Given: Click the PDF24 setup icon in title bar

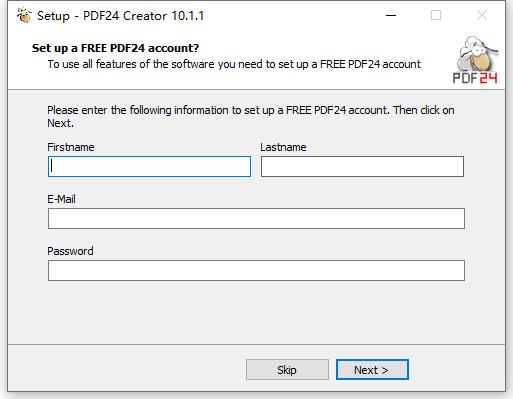Looking at the screenshot, I should tap(24, 15).
